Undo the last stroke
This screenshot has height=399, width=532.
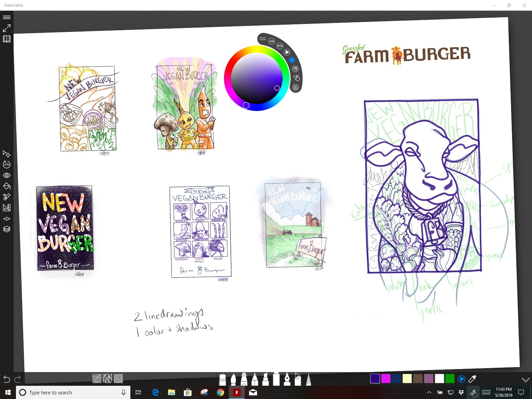7,379
